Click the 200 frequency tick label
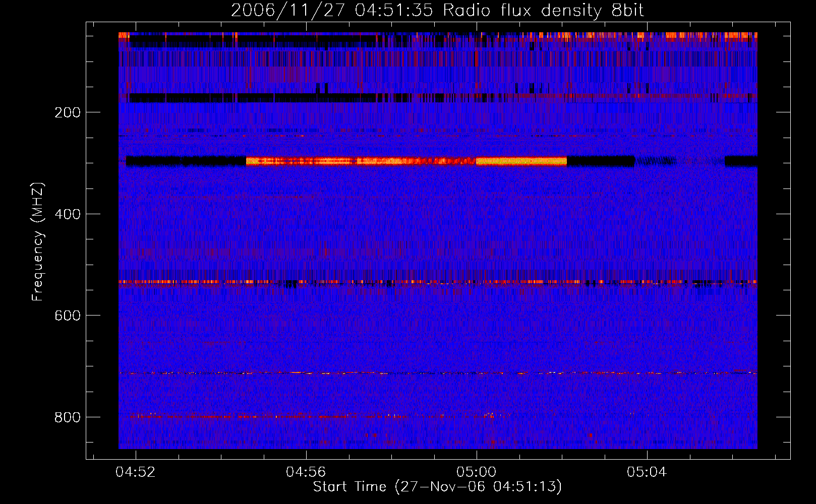Screen dimensions: 816x504 [x=68, y=112]
